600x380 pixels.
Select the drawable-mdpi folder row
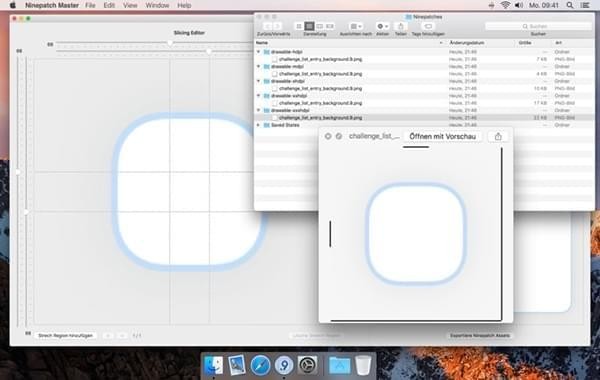point(424,66)
